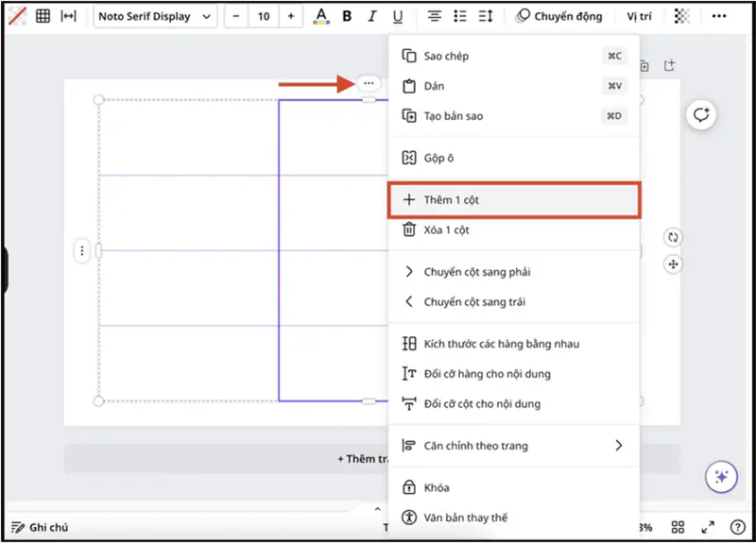Decrease font size with minus button
The image size is (756, 543).
coord(235,16)
